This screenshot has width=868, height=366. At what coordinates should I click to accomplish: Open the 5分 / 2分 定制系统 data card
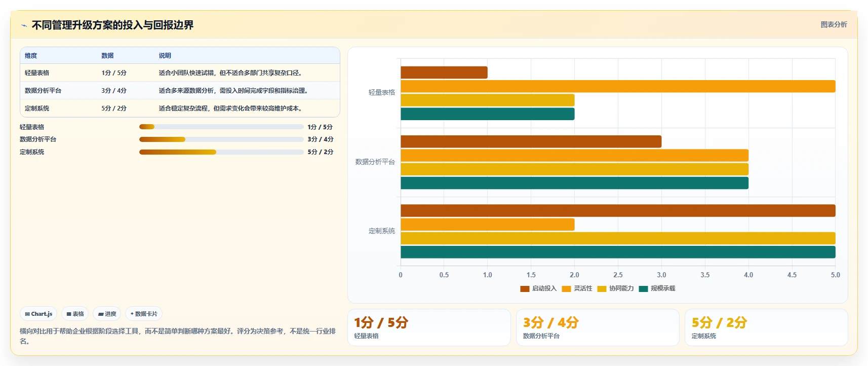point(766,327)
